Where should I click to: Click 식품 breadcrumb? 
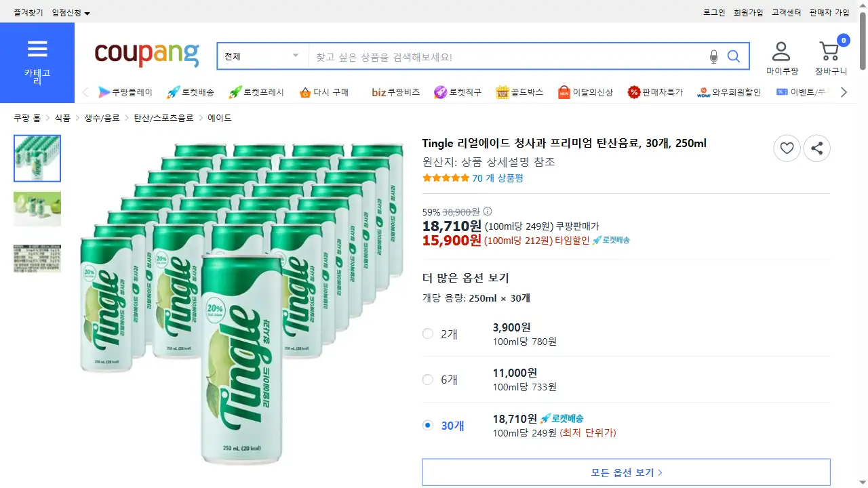[x=62, y=118]
